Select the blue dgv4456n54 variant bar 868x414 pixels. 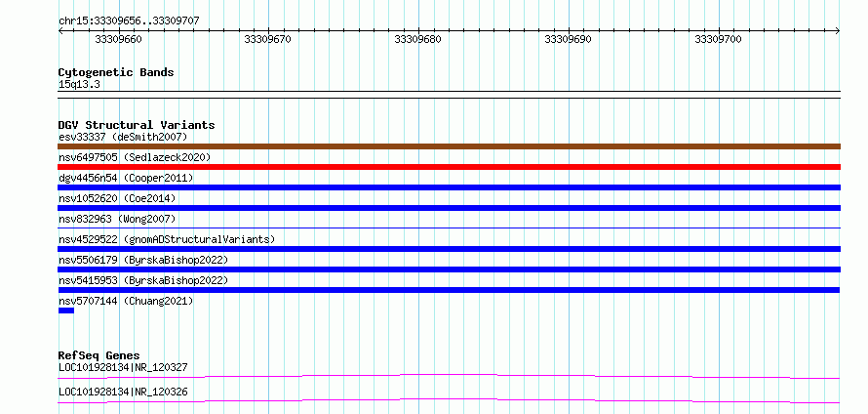pyautogui.click(x=449, y=187)
